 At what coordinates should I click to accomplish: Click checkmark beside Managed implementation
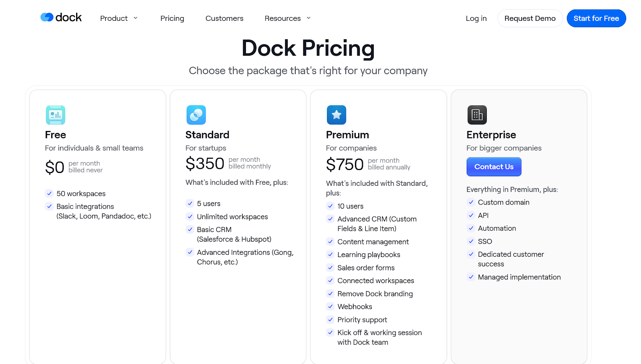[x=471, y=277]
